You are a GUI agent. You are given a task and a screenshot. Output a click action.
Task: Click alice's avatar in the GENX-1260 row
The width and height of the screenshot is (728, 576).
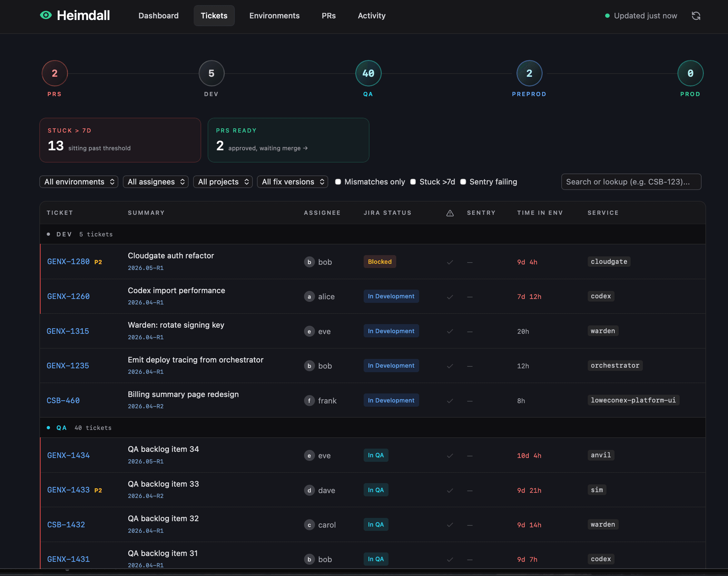(309, 296)
